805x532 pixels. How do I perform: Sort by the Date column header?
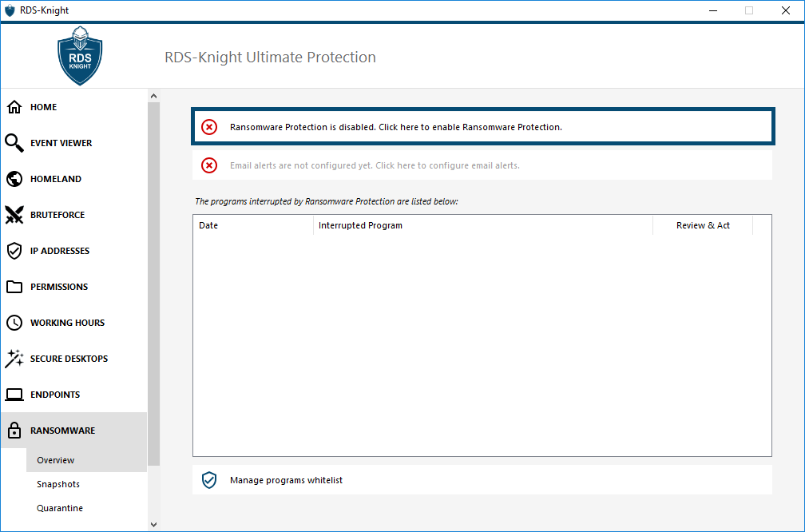click(253, 225)
